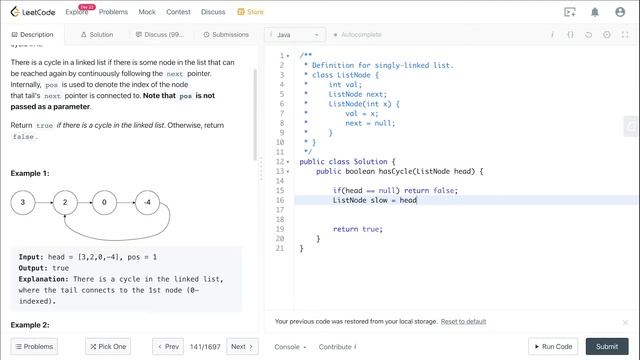Click the Pick One button
Image resolution: width=640 pixels, height=360 pixels.
(x=108, y=347)
